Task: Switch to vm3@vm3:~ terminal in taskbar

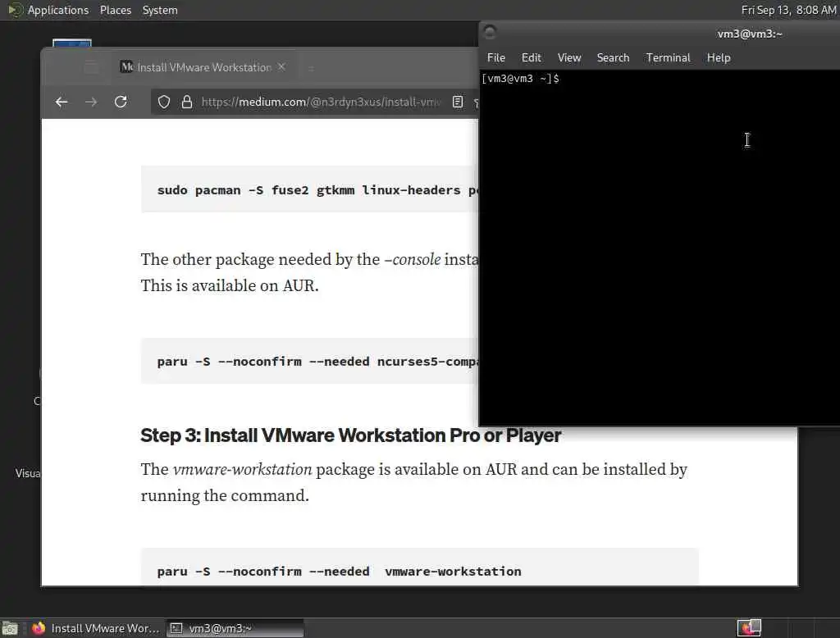Action: coord(235,628)
